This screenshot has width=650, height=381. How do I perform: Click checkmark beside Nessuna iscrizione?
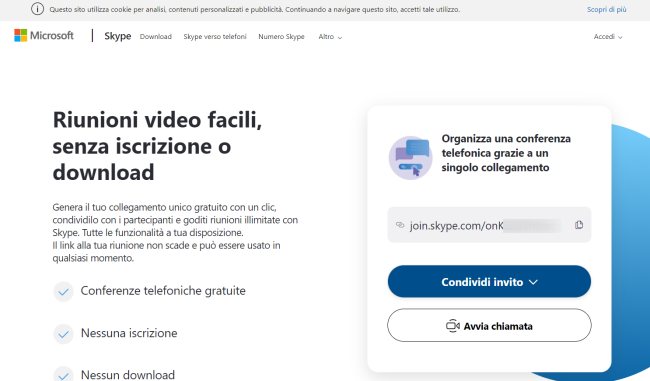[x=63, y=334]
